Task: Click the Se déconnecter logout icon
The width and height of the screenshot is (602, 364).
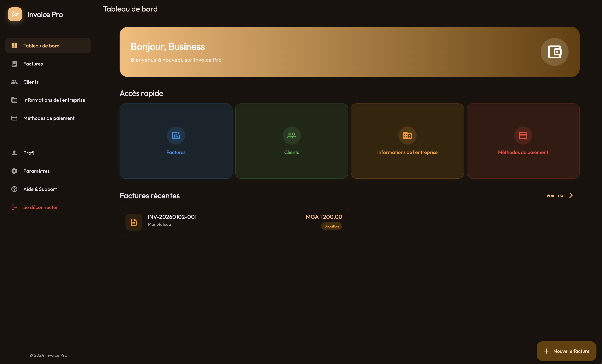Action: [14, 207]
